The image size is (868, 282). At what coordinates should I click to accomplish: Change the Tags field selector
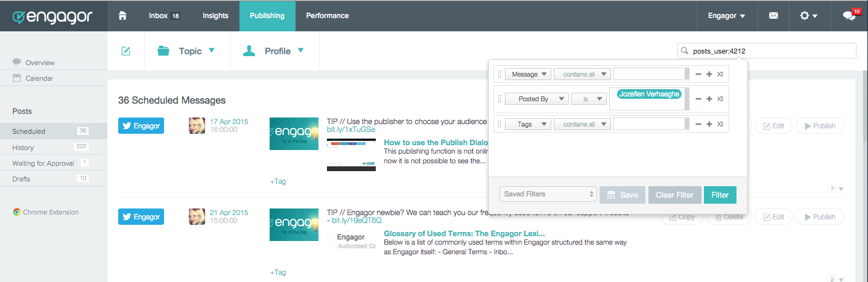(x=528, y=124)
